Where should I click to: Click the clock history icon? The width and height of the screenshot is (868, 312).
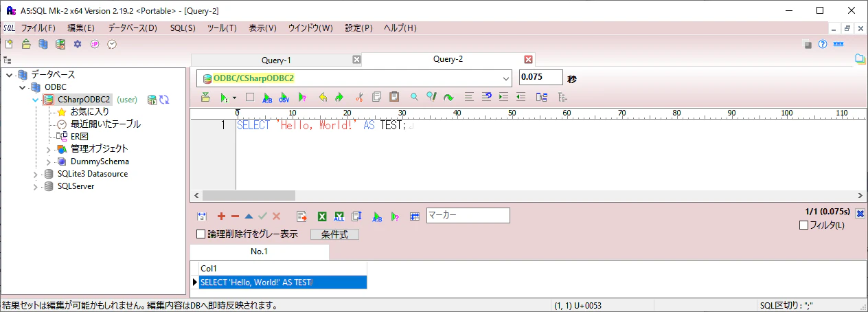coord(112,44)
